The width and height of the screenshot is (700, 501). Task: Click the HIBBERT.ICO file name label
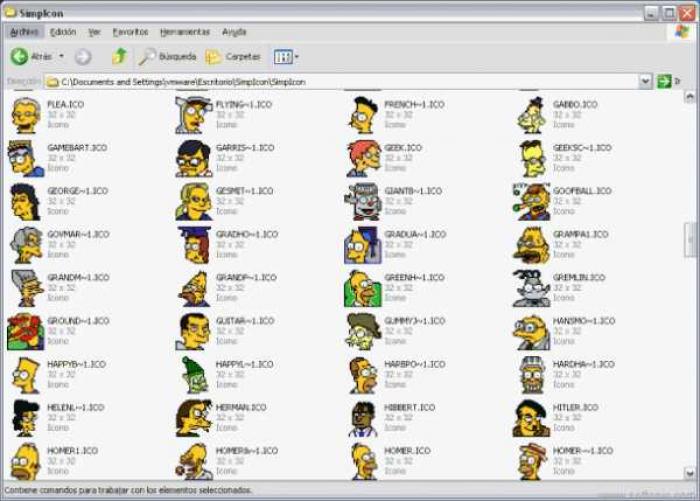409,407
